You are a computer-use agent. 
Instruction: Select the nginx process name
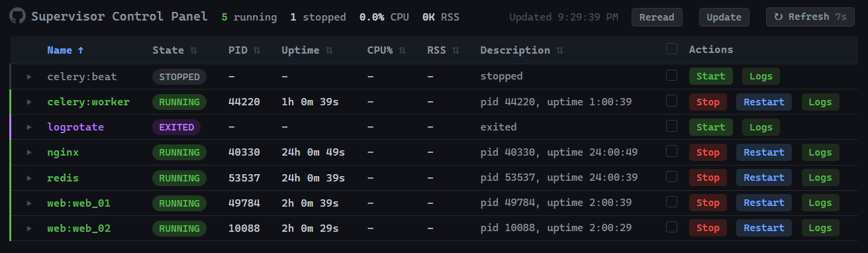pos(63,152)
